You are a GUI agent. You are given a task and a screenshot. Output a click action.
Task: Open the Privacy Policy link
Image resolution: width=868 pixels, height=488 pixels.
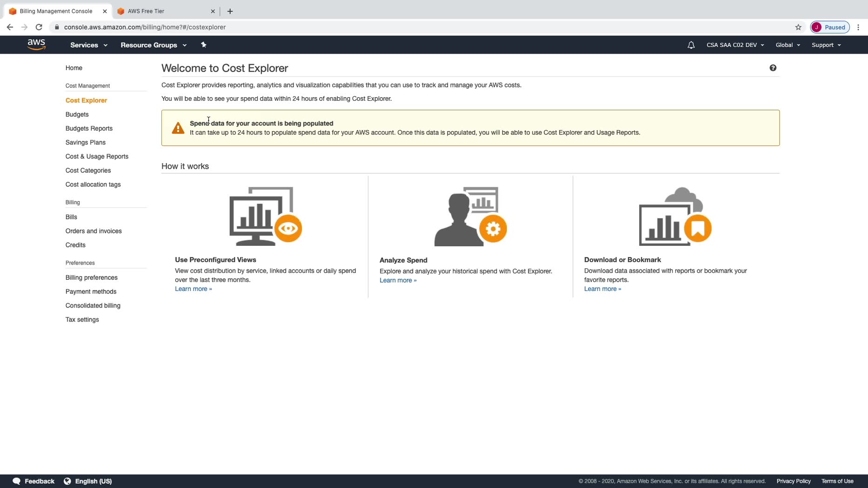pos(794,481)
